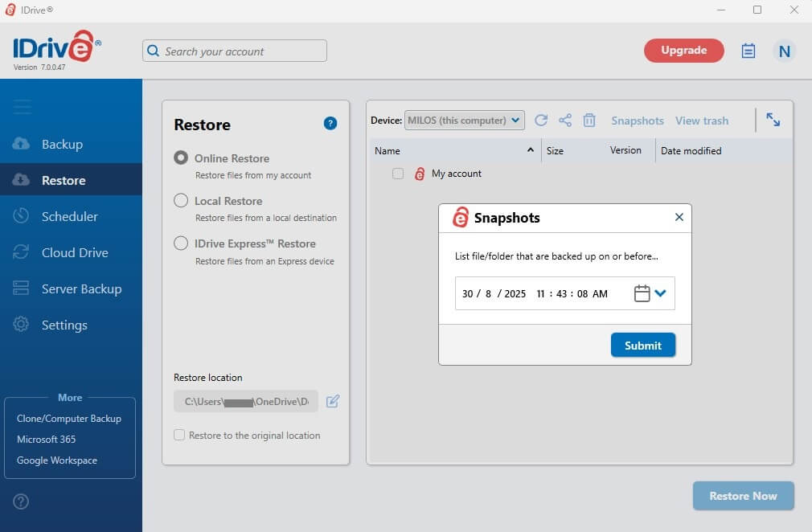Expand the date-time dropdown arrow in Snapshots
Image resolution: width=812 pixels, height=532 pixels.
[x=661, y=293]
